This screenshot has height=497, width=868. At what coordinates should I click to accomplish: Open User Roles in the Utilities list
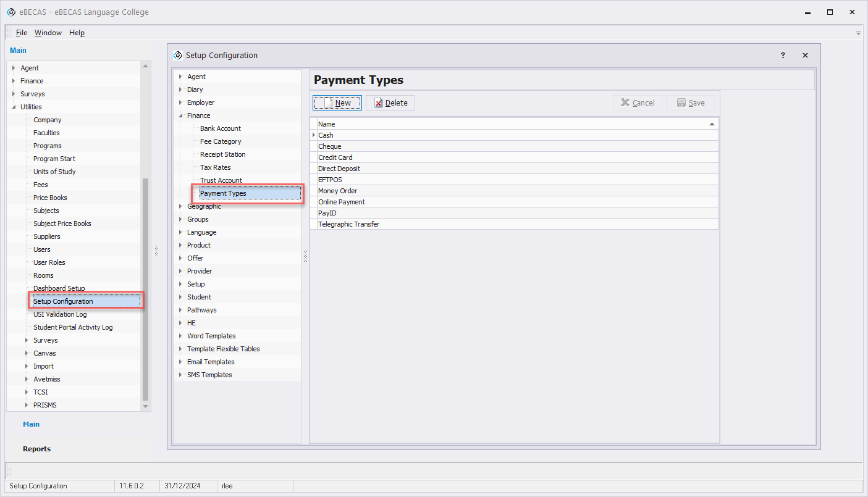tap(49, 262)
